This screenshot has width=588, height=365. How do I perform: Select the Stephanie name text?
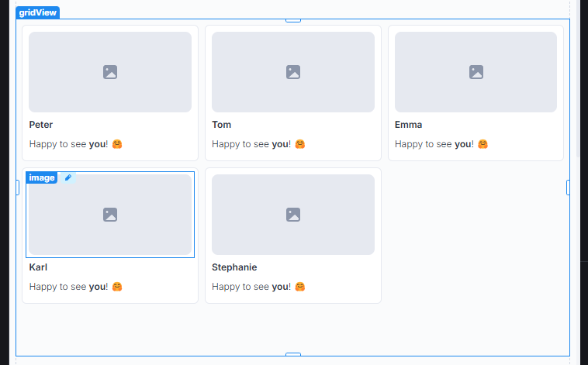234,267
